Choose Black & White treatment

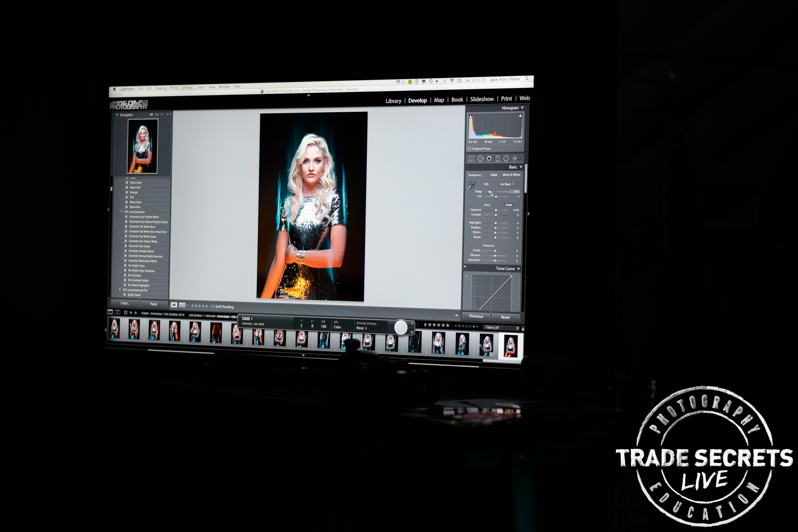click(511, 175)
